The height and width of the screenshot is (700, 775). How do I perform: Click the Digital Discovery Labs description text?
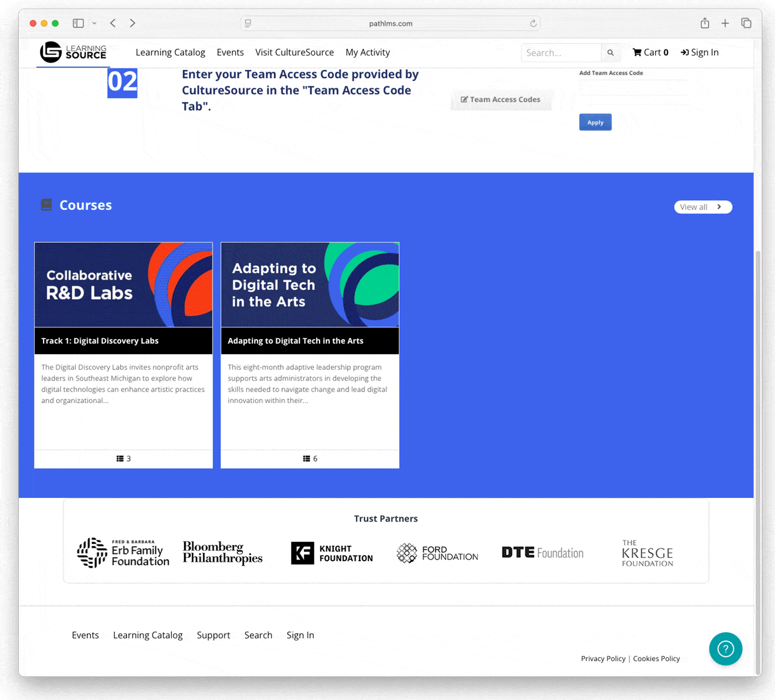click(x=123, y=384)
